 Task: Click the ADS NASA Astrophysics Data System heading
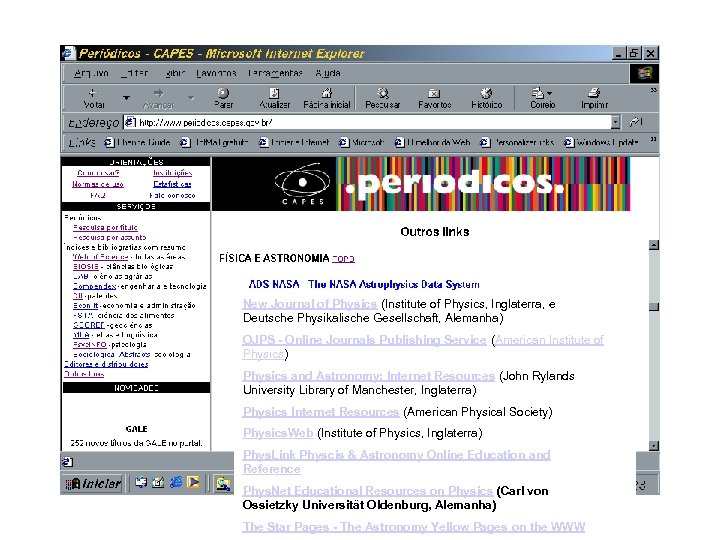coord(364,284)
